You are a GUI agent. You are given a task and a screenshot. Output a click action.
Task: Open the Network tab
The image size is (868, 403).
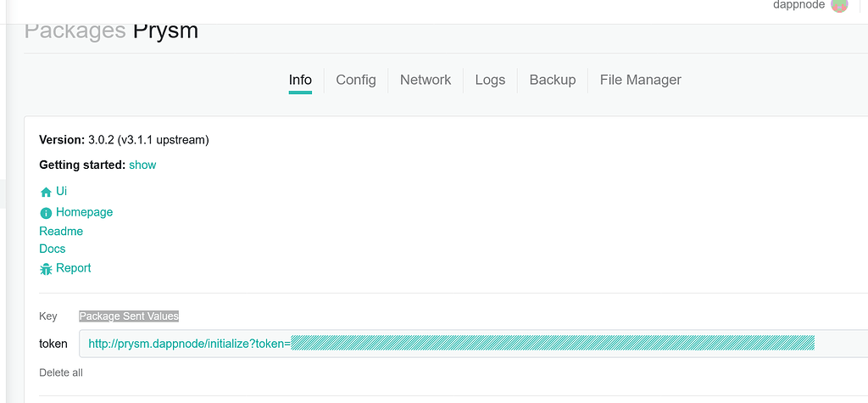(x=426, y=80)
